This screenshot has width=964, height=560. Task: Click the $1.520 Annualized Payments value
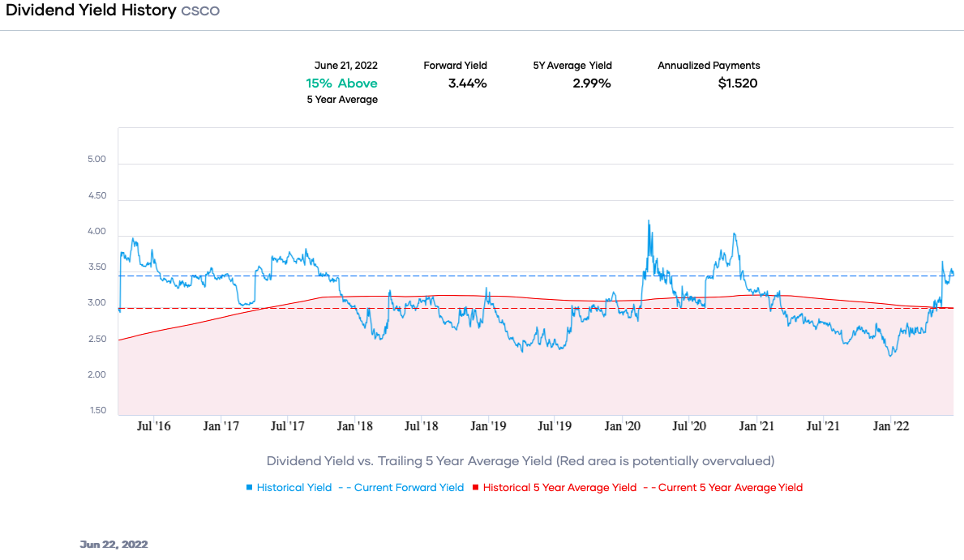(737, 83)
